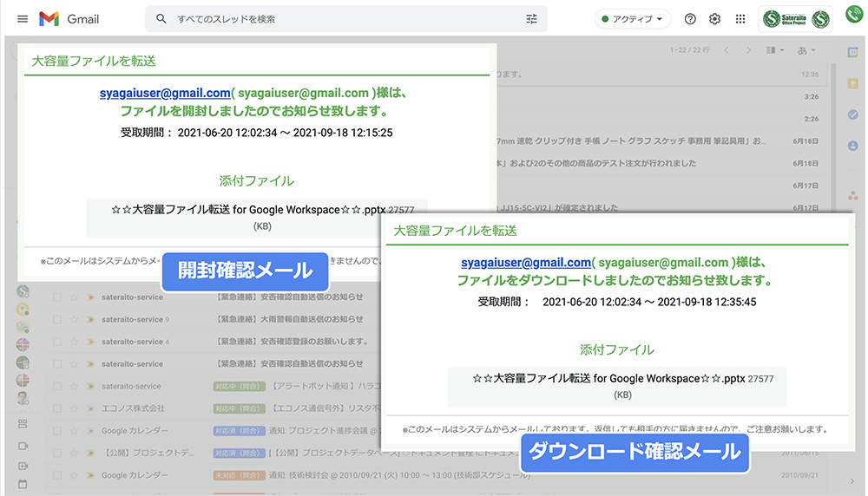Image resolution: width=868 pixels, height=496 pixels.
Task: Go to the older messages arrow
Action: (748, 50)
